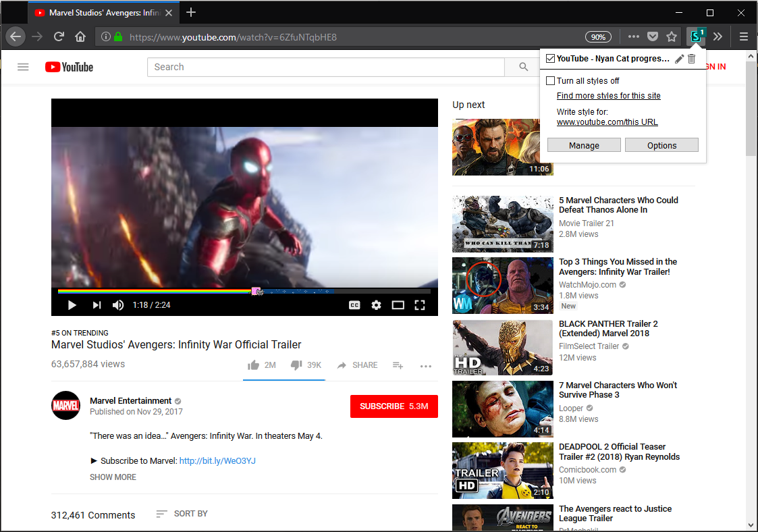Screen dimensions: 758x532
Task: Enter fullscreen video mode
Action: point(420,305)
